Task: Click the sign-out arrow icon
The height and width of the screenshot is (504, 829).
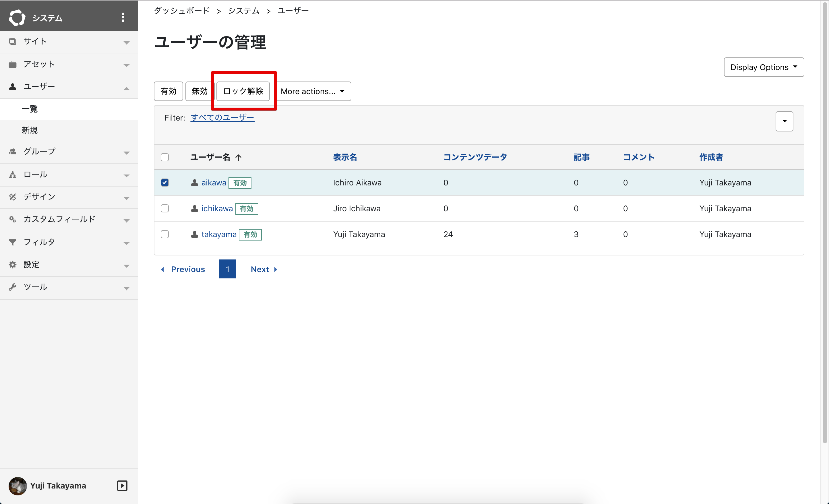Action: (x=122, y=486)
